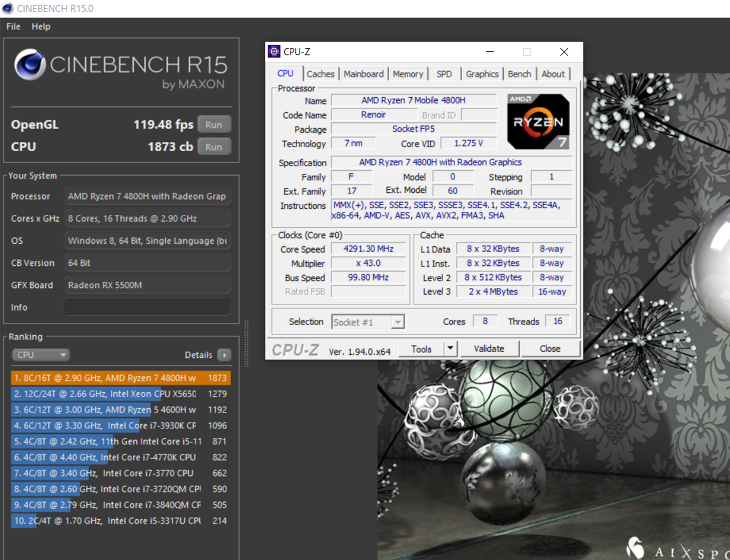Image resolution: width=730 pixels, height=560 pixels.
Task: Click the Core VID value 1.275 V
Action: click(x=468, y=143)
